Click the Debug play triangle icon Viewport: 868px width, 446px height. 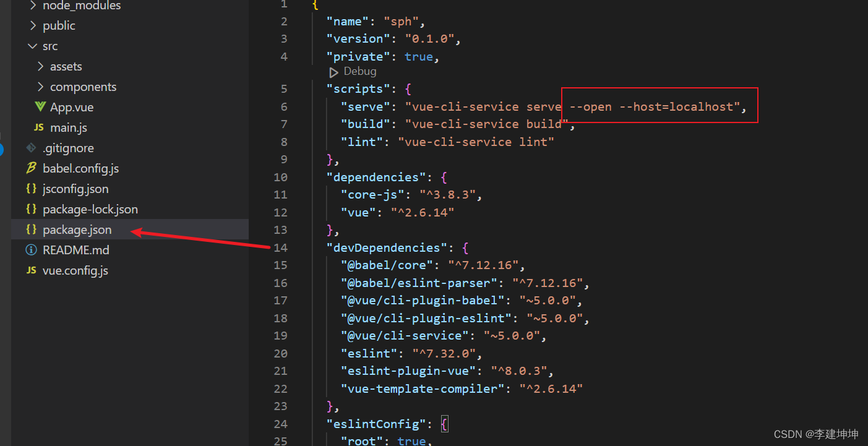click(333, 72)
